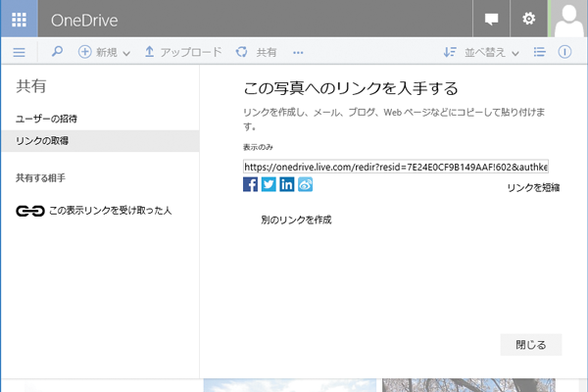Share link to Weibo

pyautogui.click(x=305, y=184)
